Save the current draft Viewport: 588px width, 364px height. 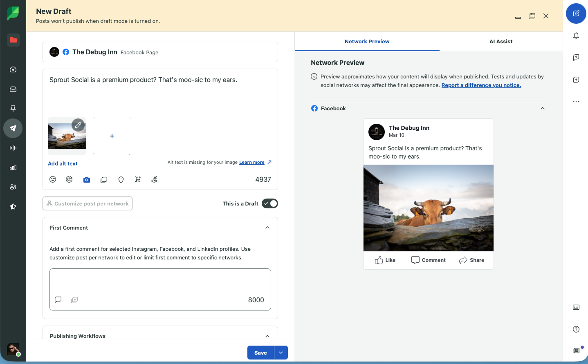260,352
